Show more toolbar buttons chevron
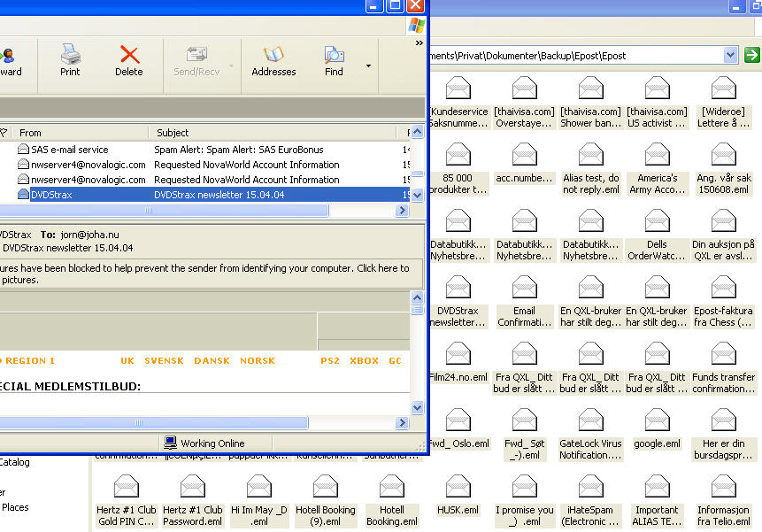762x532 pixels. 419,43
